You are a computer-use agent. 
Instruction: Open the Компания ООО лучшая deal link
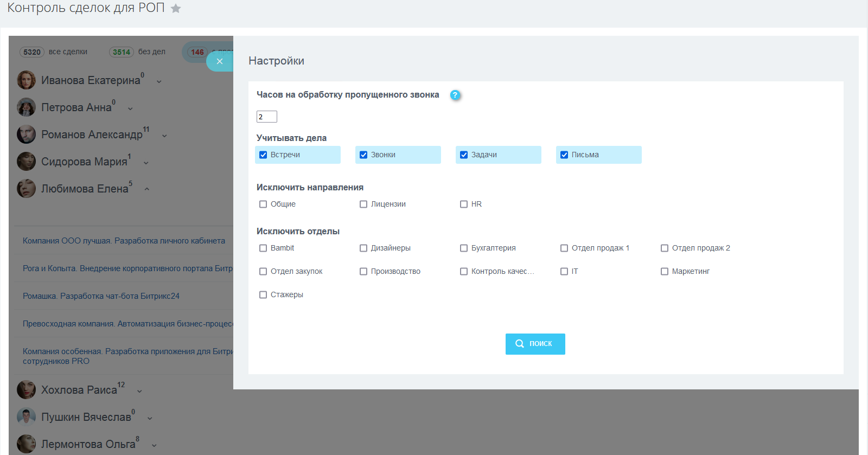pos(124,241)
